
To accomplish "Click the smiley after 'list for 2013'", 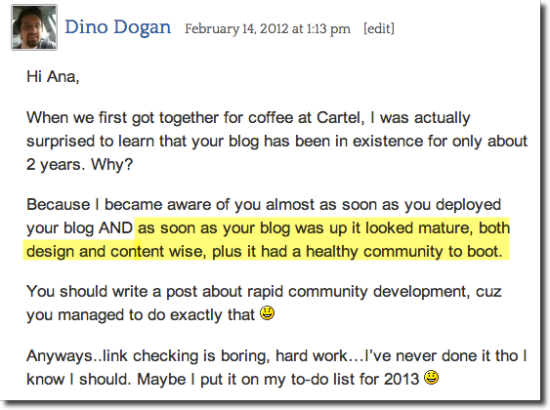I will pos(431,377).
